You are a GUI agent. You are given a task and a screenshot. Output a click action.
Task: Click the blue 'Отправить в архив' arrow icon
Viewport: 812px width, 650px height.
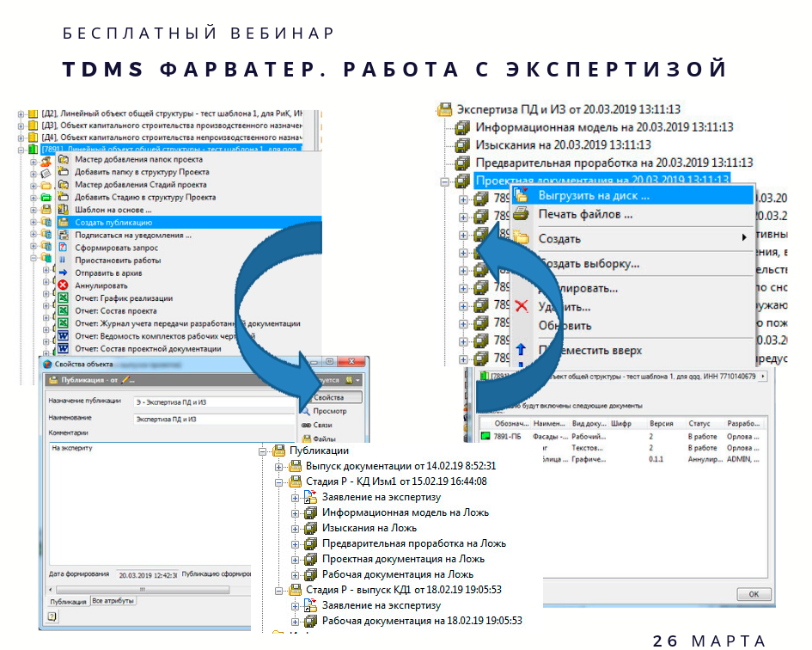click(x=64, y=273)
